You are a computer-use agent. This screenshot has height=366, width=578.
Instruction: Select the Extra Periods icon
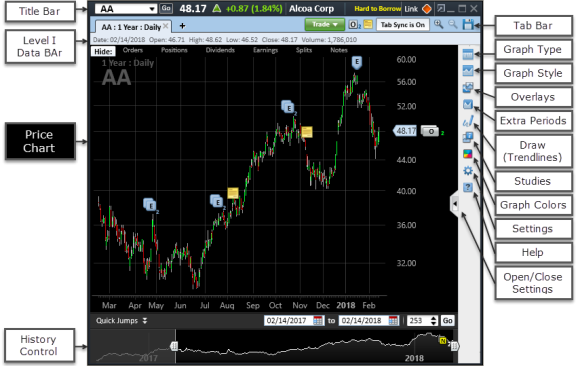click(x=467, y=104)
